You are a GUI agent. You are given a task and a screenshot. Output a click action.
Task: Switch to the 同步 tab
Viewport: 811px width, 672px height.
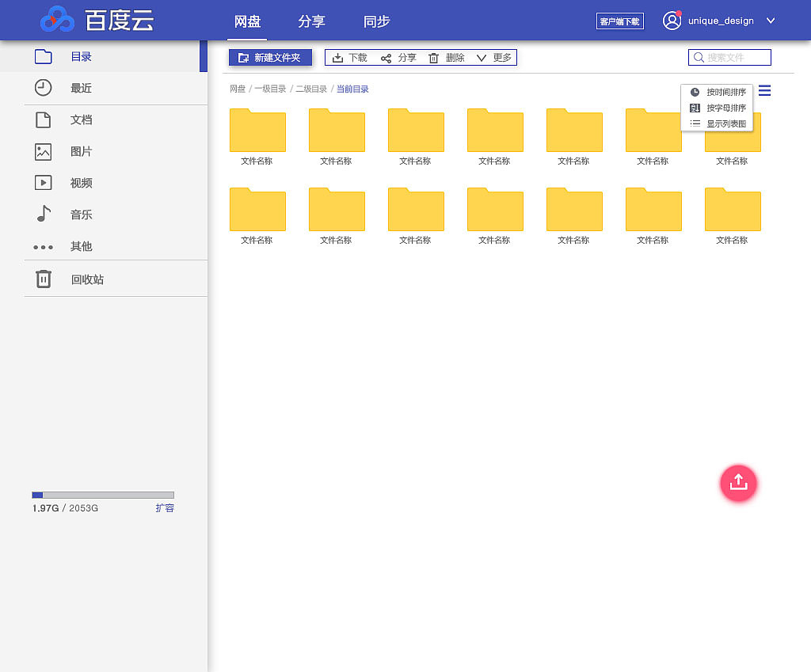(x=376, y=21)
